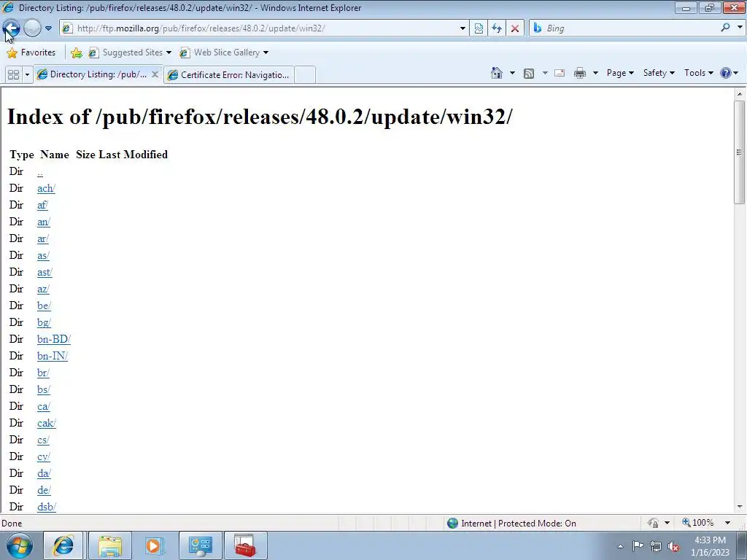Image resolution: width=747 pixels, height=560 pixels.
Task: Stop loading with the red X icon
Action: [x=515, y=28]
